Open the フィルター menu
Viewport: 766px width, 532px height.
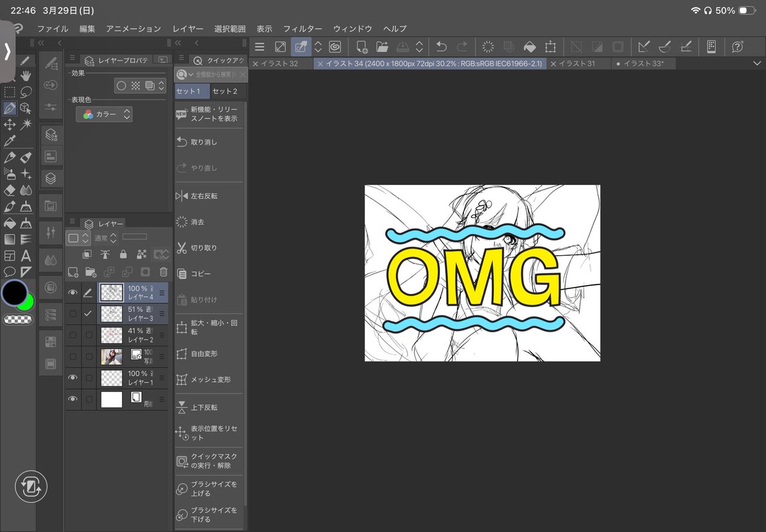(x=303, y=29)
